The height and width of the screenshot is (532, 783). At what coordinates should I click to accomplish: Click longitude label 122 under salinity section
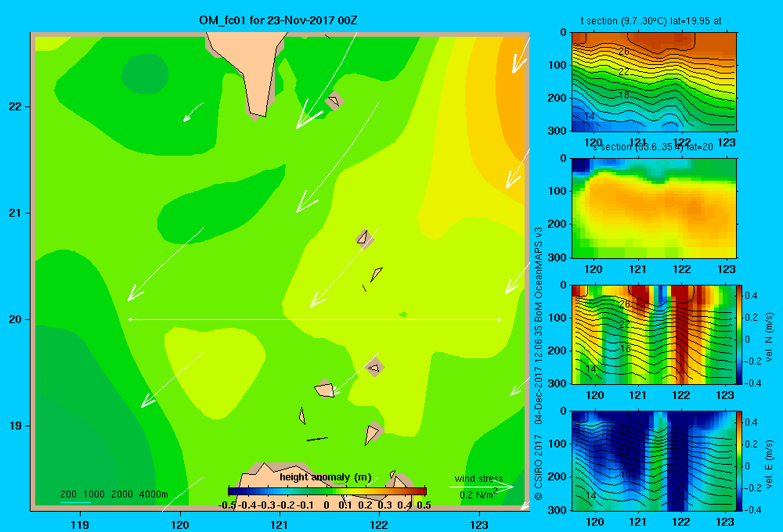point(682,269)
